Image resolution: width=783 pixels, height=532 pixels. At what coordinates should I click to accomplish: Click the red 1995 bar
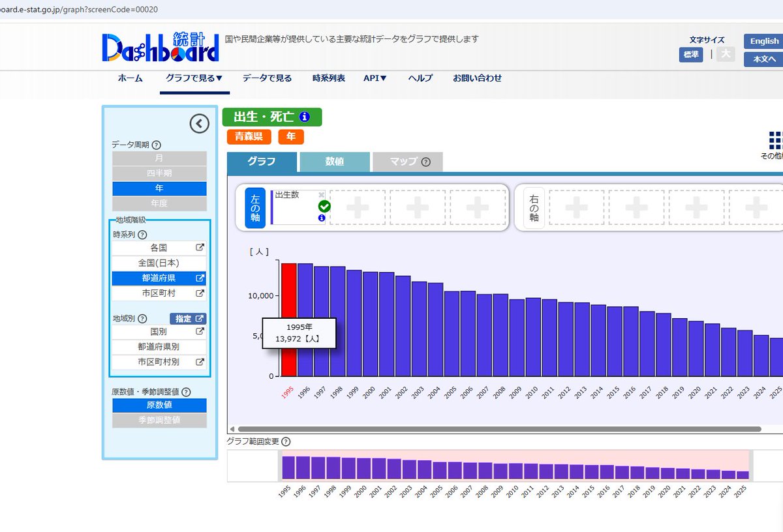(289, 320)
